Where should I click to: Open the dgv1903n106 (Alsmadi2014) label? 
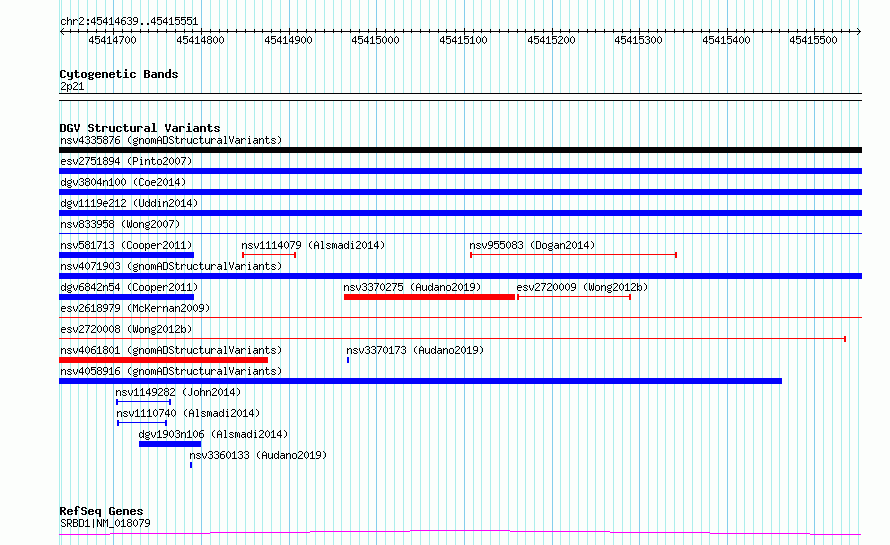point(213,434)
